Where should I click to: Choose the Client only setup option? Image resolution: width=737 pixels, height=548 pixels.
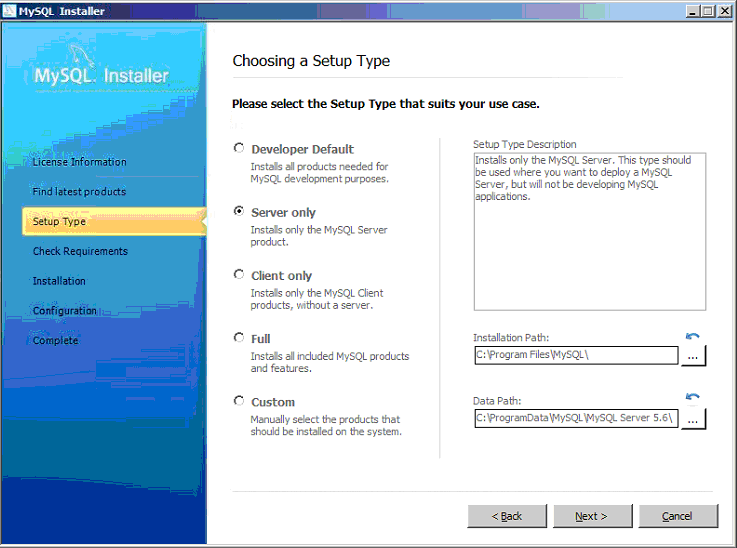239,274
